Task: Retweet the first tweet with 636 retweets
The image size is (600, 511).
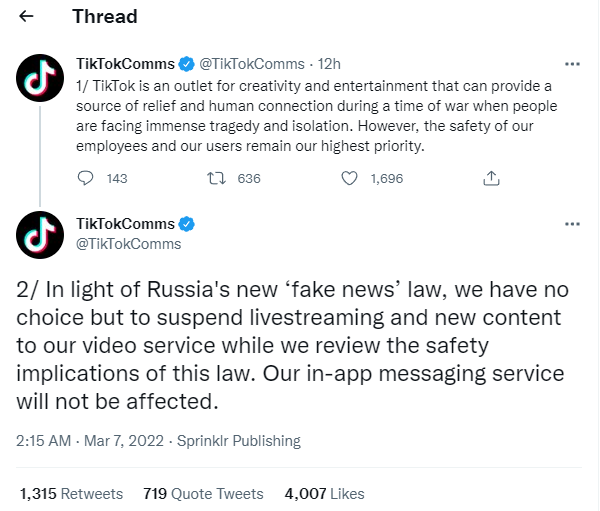Action: pyautogui.click(x=215, y=178)
